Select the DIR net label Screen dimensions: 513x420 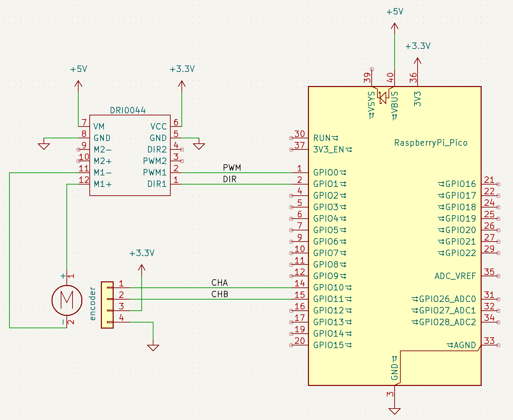(230, 179)
